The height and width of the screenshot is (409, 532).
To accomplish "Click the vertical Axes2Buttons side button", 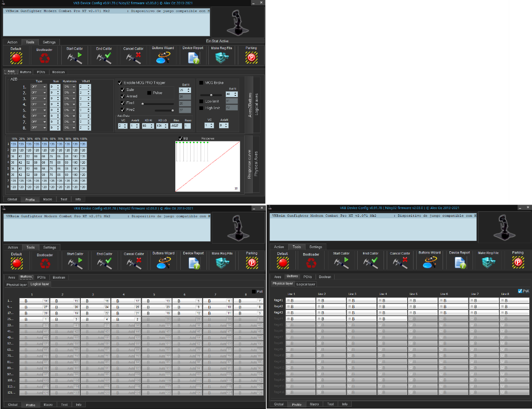I will [x=250, y=105].
